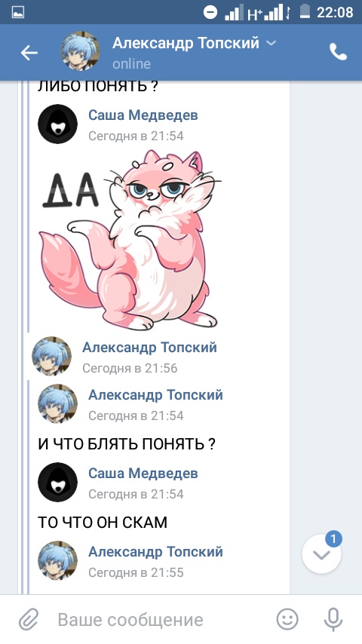Open Саша Медведев profile name above sticker

click(x=143, y=115)
